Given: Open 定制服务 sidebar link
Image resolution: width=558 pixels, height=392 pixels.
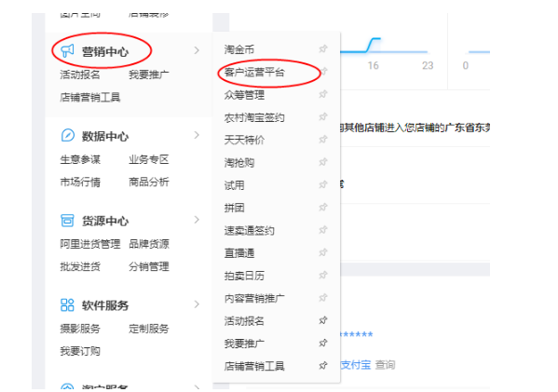Looking at the screenshot, I should pos(149,329).
